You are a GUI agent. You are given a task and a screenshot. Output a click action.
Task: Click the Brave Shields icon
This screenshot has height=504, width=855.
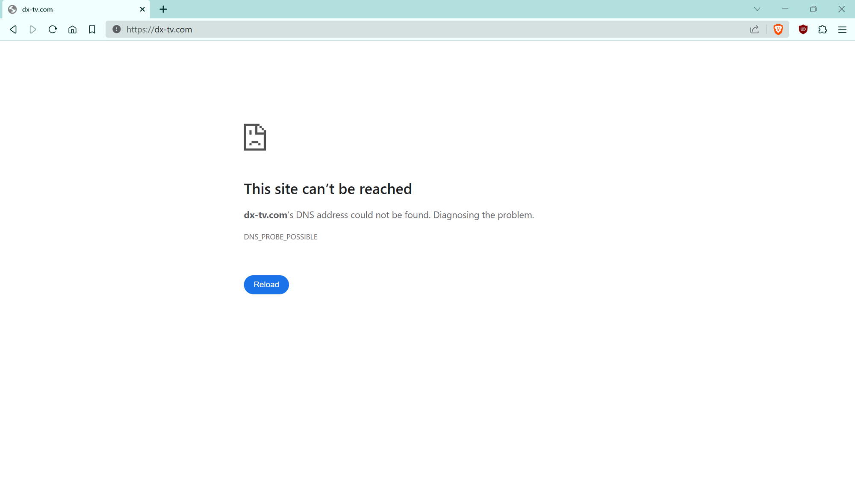point(778,29)
